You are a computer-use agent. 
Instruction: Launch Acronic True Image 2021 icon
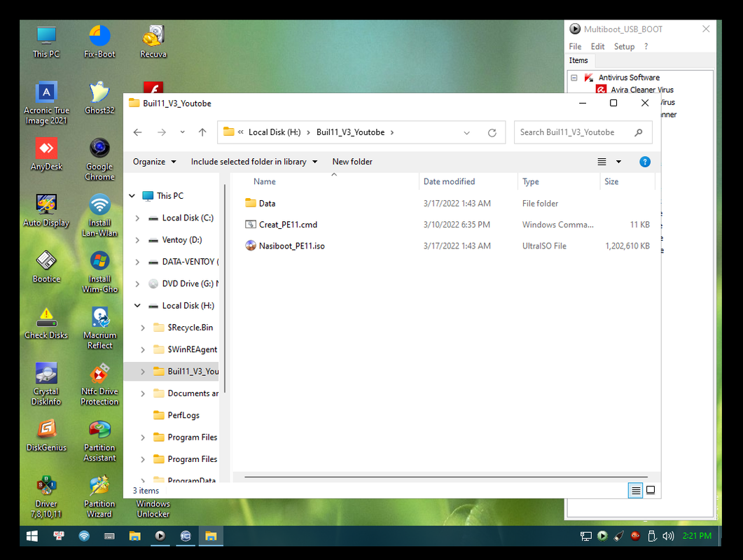click(x=46, y=104)
